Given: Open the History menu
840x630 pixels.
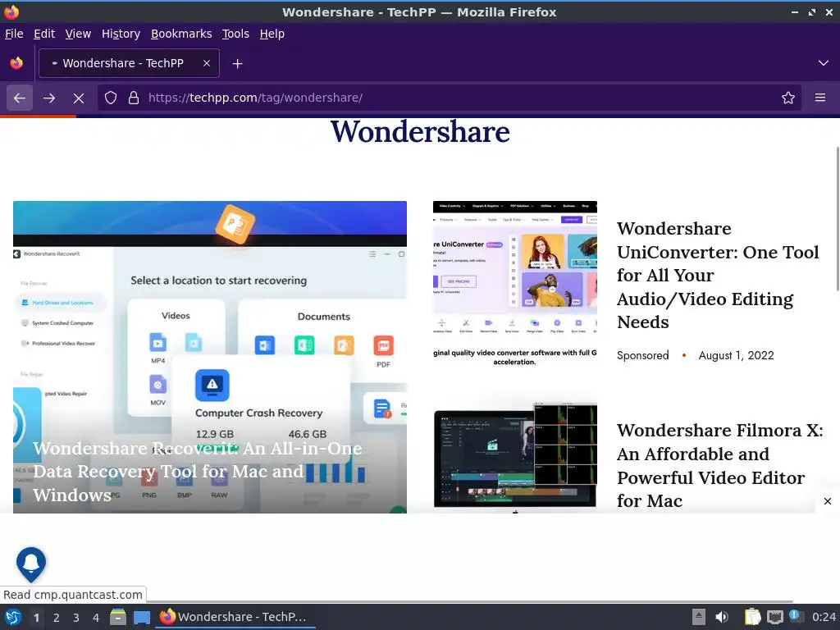Looking at the screenshot, I should [121, 34].
